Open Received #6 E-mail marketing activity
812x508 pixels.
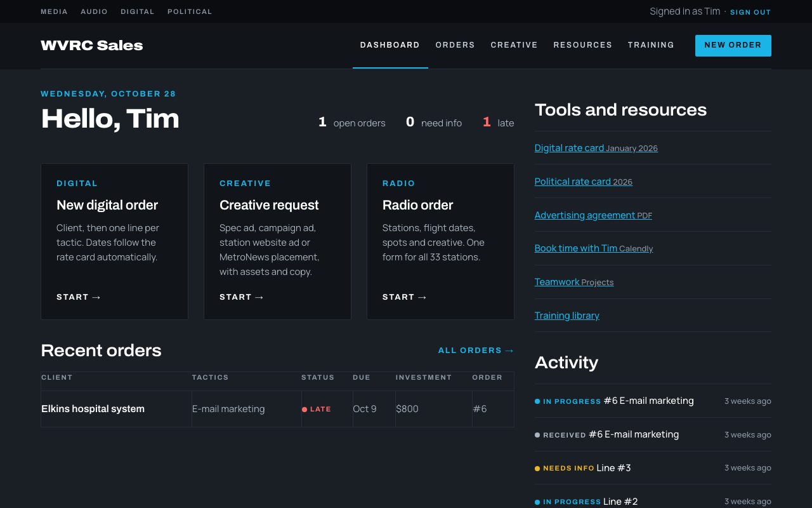653,434
